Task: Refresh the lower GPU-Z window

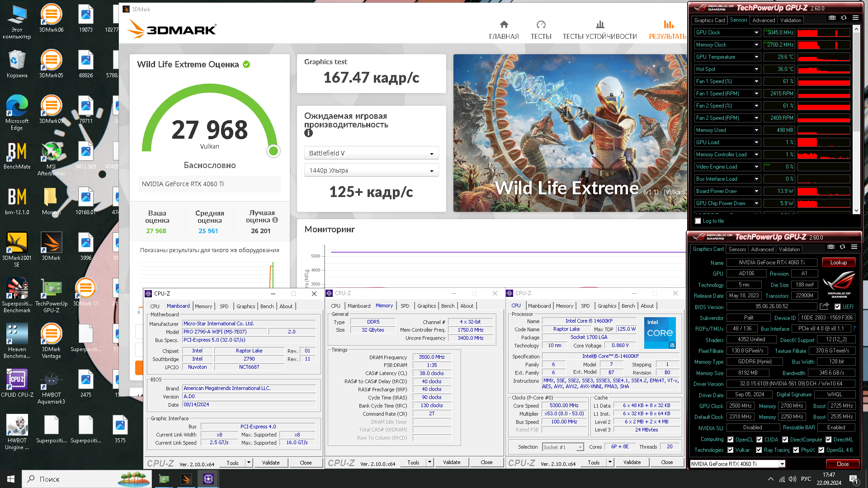Action: pyautogui.click(x=842, y=247)
